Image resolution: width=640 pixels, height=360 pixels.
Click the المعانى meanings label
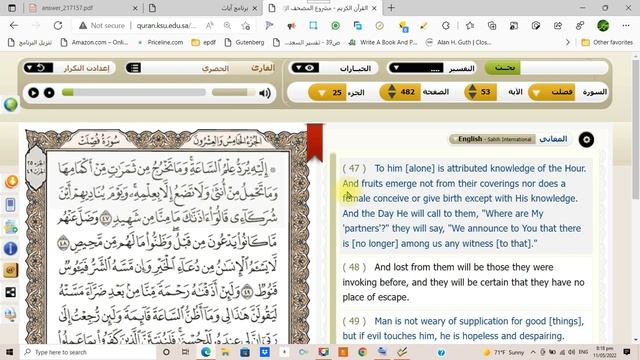553,139
